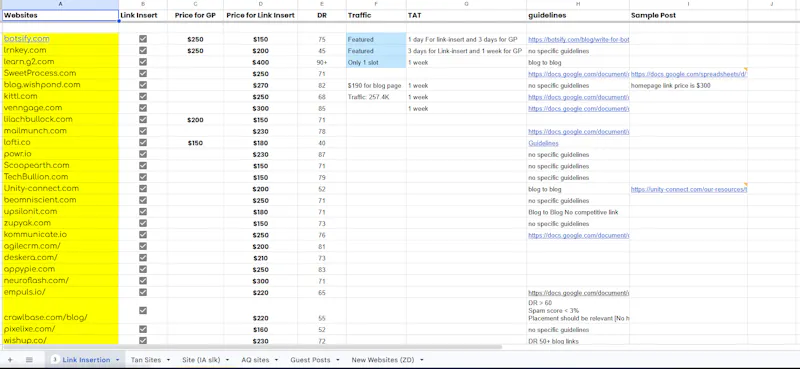Select the Sample Post header cell
800x369 pixels.
click(x=688, y=15)
